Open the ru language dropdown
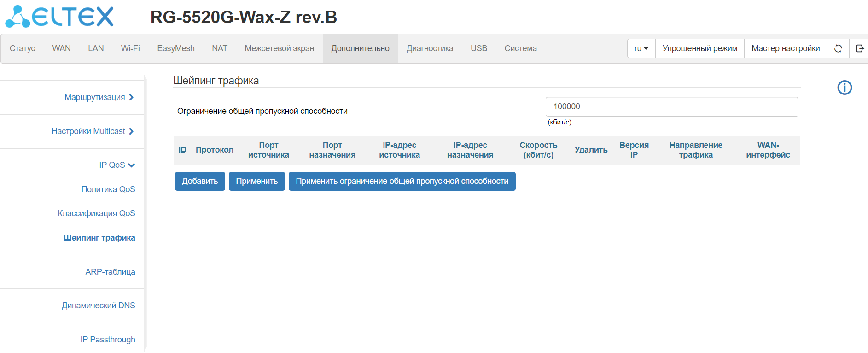 (641, 48)
